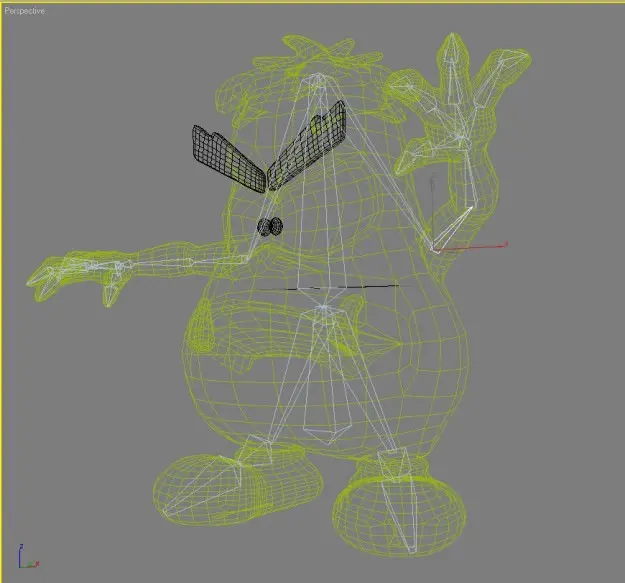Select the left black eyebrow mesh

228,159
